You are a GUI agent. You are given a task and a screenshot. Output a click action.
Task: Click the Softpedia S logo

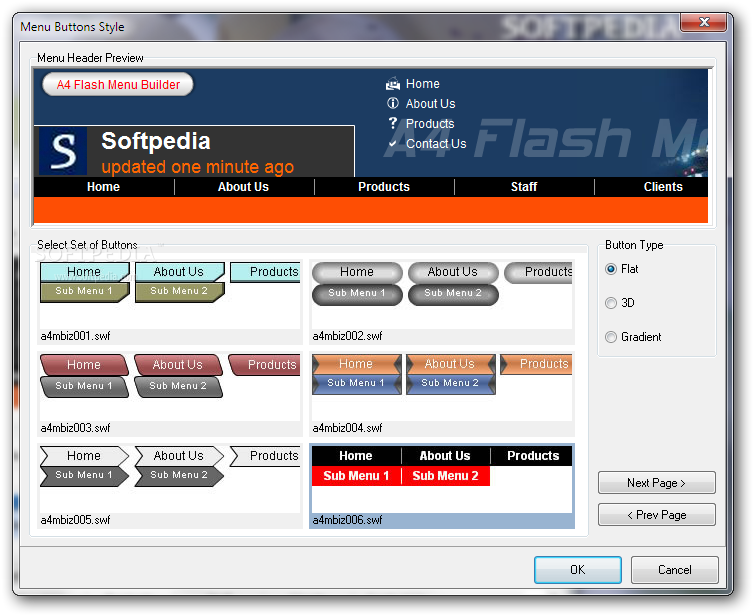tap(63, 151)
